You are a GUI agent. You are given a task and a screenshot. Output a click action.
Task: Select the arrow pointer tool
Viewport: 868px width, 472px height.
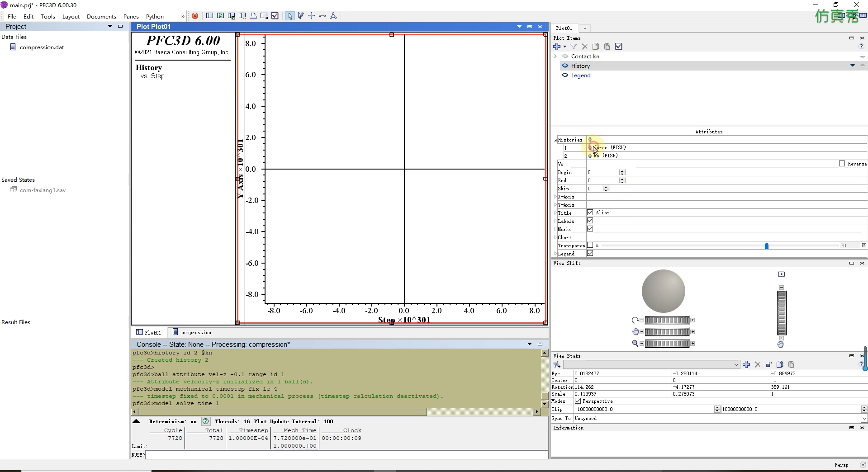click(x=290, y=16)
